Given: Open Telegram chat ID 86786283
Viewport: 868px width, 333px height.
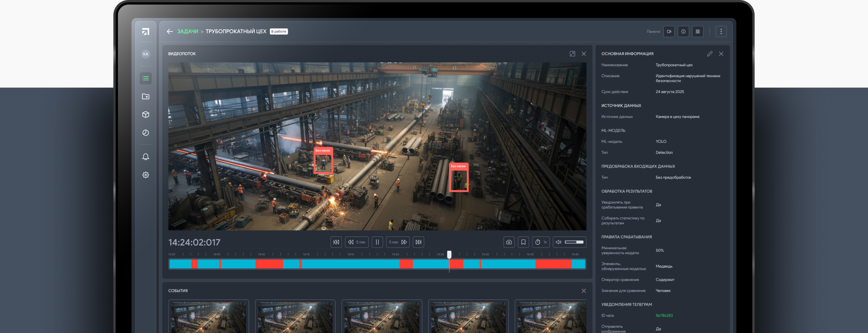Looking at the screenshot, I should 664,315.
